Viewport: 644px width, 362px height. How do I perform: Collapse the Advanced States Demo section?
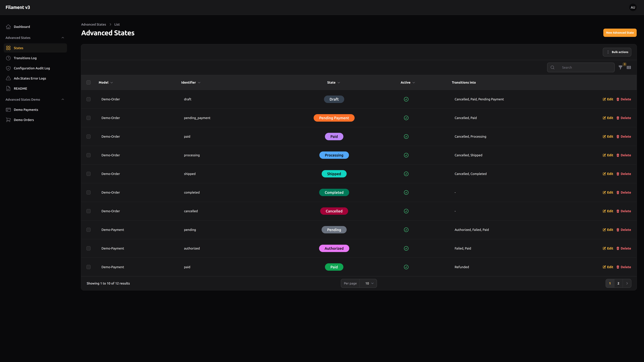pos(63,99)
